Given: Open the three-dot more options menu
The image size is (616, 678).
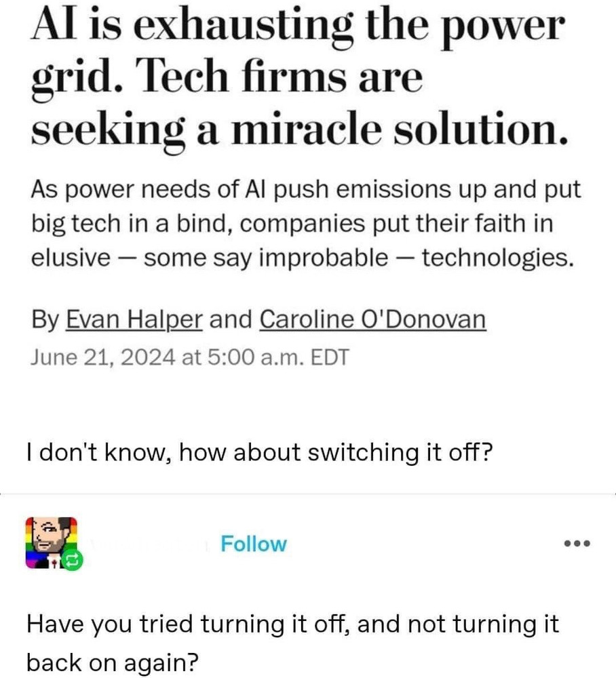Looking at the screenshot, I should (x=578, y=544).
